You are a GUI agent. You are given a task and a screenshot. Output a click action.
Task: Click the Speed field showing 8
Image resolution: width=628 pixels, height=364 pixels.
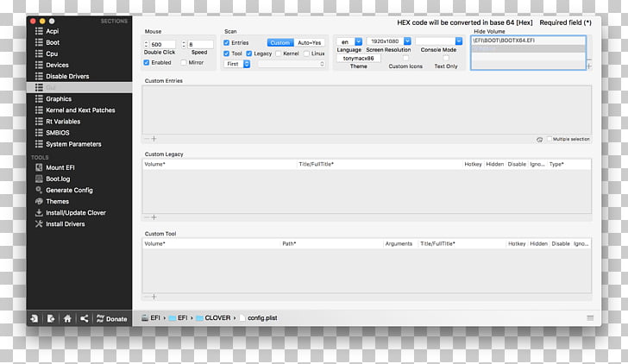click(x=200, y=44)
